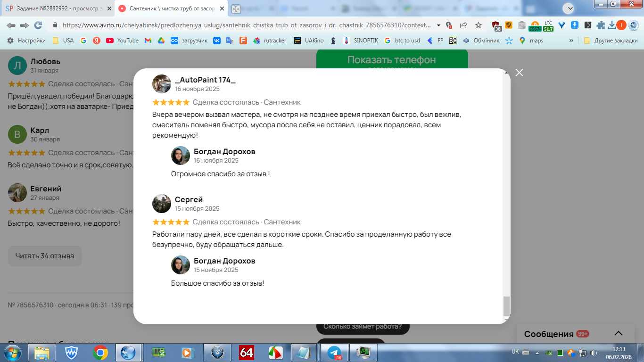Expand the Сообщения chat panel chevron

pyautogui.click(x=618, y=334)
